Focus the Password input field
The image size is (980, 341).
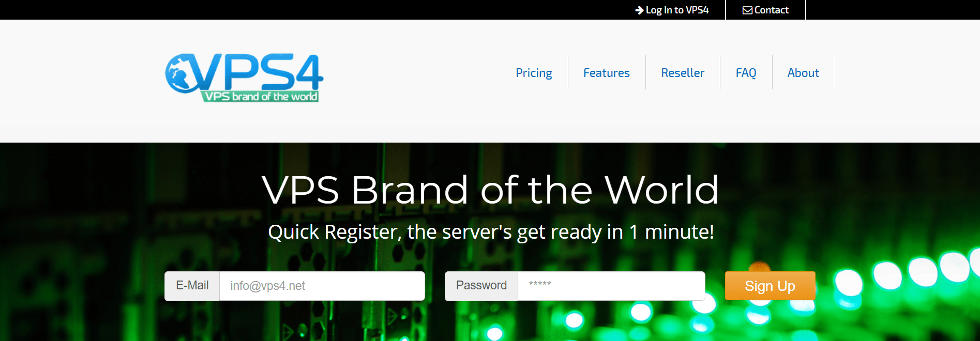tap(611, 286)
